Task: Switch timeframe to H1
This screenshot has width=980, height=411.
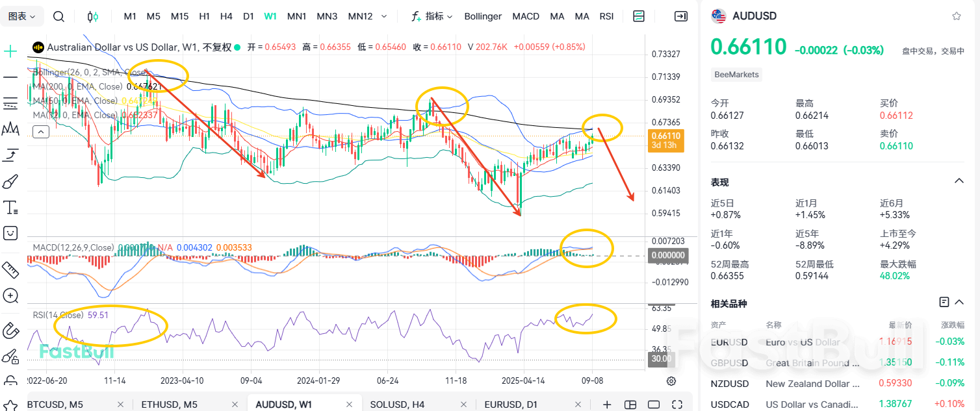Action: [x=204, y=16]
